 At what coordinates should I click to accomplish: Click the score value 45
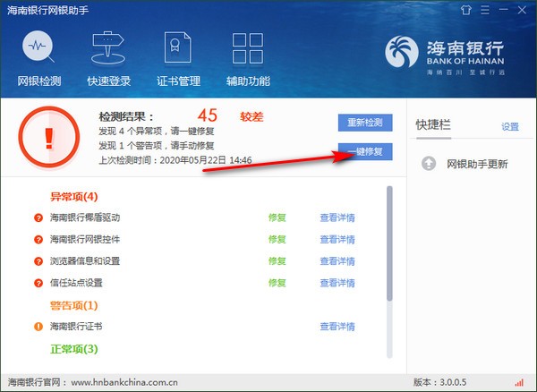pos(208,115)
